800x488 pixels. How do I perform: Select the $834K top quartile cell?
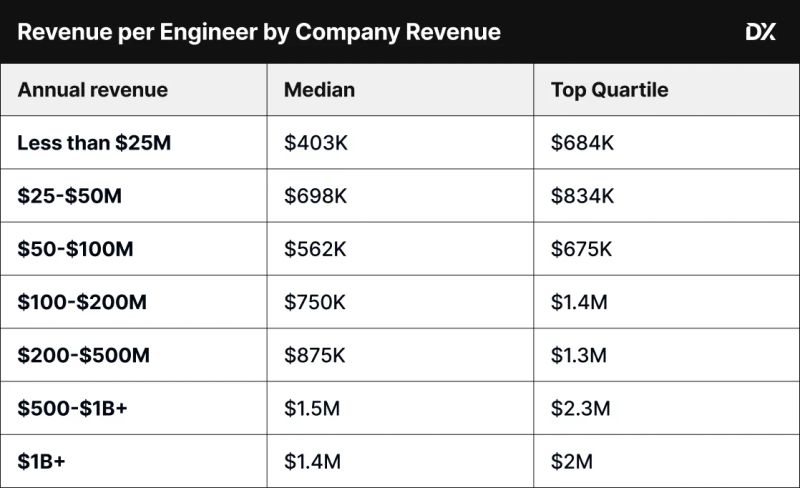tap(582, 196)
